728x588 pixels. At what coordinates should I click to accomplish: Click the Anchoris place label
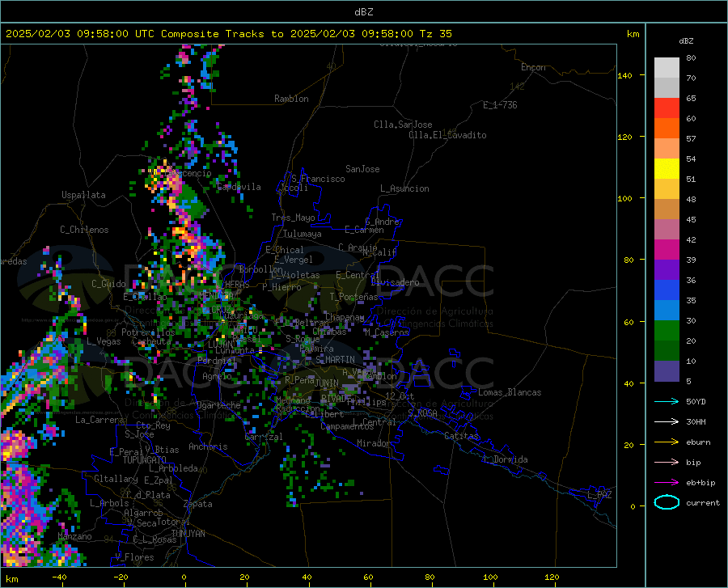coord(208,446)
